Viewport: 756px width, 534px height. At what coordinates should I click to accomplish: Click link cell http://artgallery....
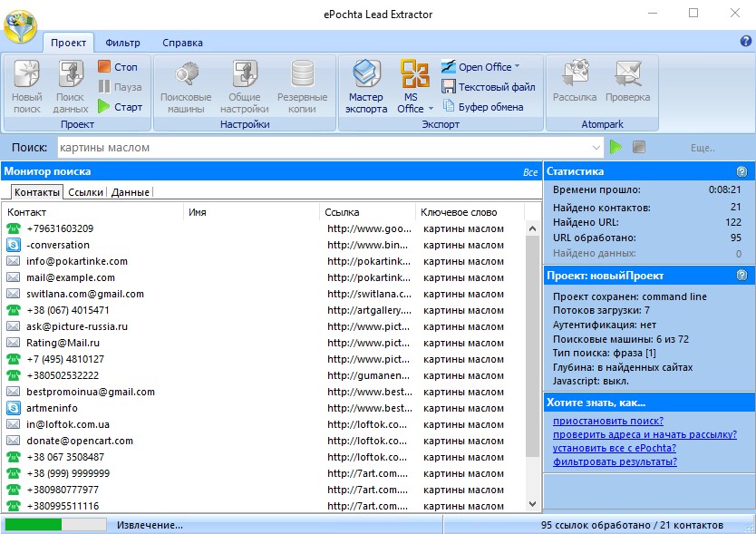(x=369, y=310)
